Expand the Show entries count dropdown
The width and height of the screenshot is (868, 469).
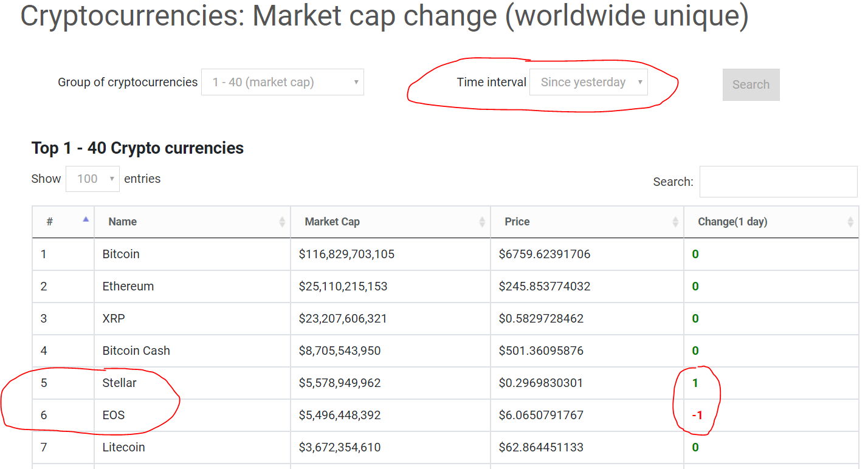coord(92,179)
